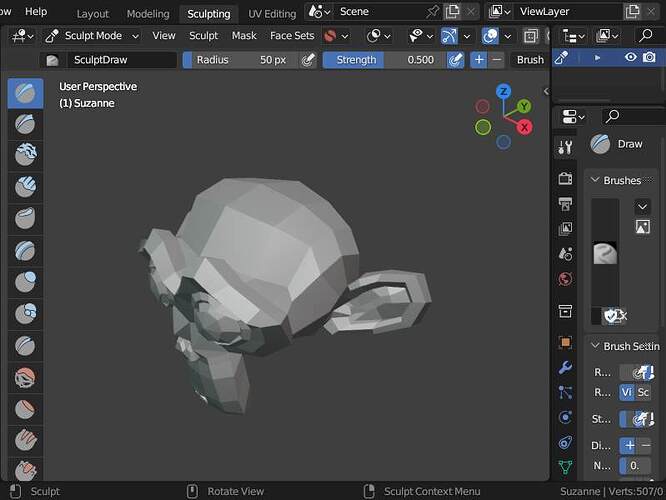
Task: Toggle radius pen pressure in header
Action: (309, 60)
